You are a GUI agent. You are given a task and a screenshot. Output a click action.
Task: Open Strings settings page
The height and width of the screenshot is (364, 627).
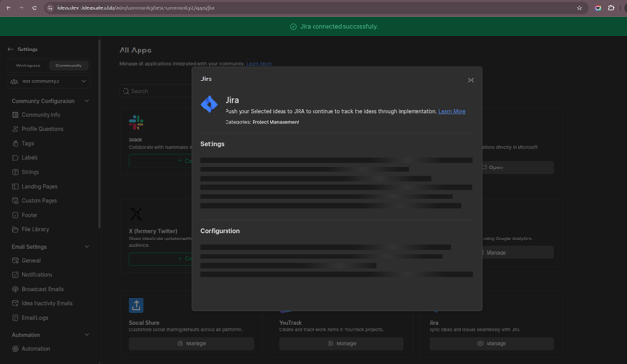tap(30, 172)
